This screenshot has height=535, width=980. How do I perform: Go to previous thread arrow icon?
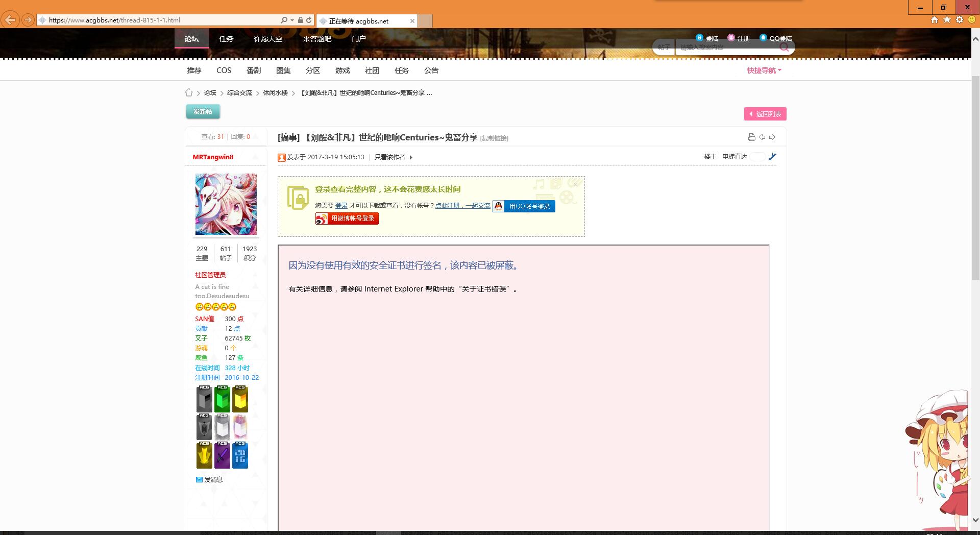pyautogui.click(x=762, y=137)
